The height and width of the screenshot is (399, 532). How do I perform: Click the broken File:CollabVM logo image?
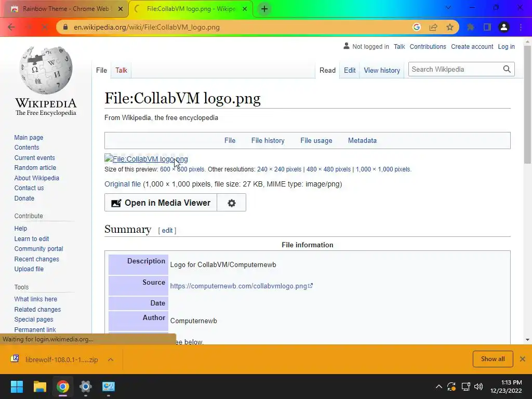[x=146, y=158]
